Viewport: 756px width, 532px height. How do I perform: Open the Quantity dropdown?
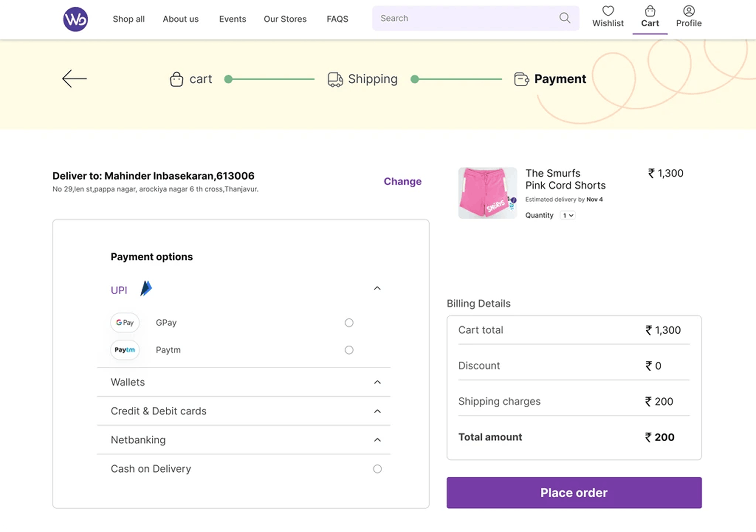coord(568,215)
